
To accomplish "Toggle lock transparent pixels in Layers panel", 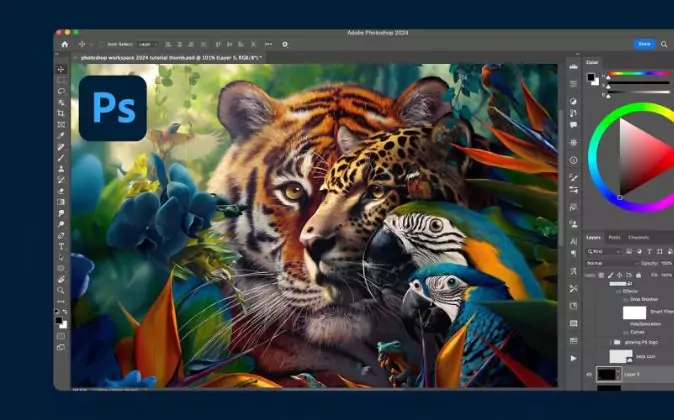I will coord(601,275).
